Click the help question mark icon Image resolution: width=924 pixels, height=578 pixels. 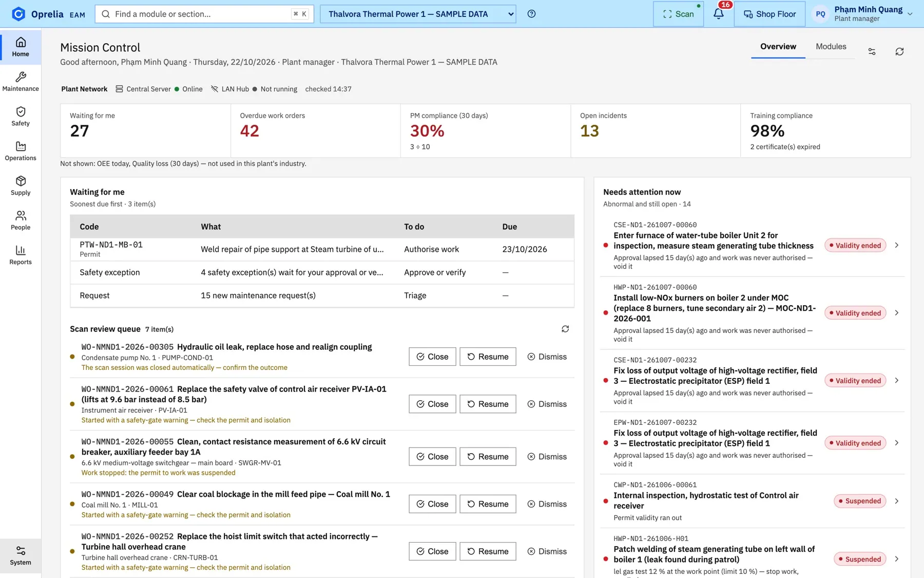pyautogui.click(x=531, y=14)
